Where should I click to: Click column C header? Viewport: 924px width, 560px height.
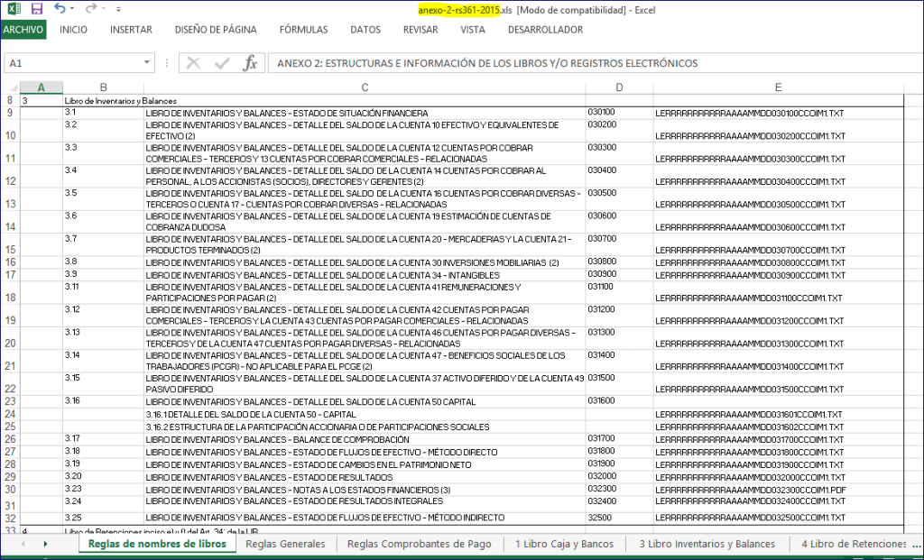pyautogui.click(x=365, y=87)
